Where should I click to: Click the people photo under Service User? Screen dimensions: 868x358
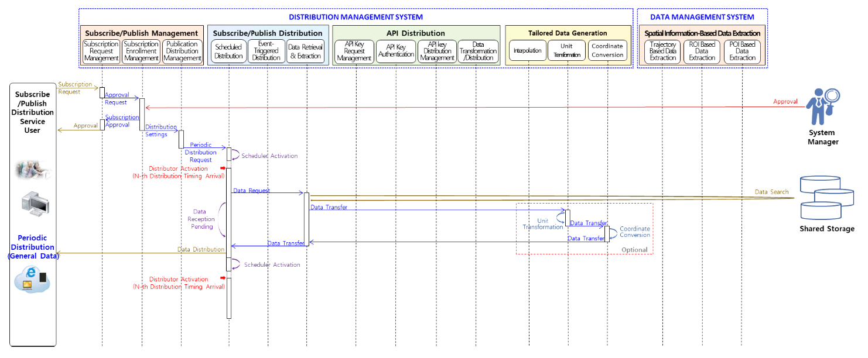(33, 168)
